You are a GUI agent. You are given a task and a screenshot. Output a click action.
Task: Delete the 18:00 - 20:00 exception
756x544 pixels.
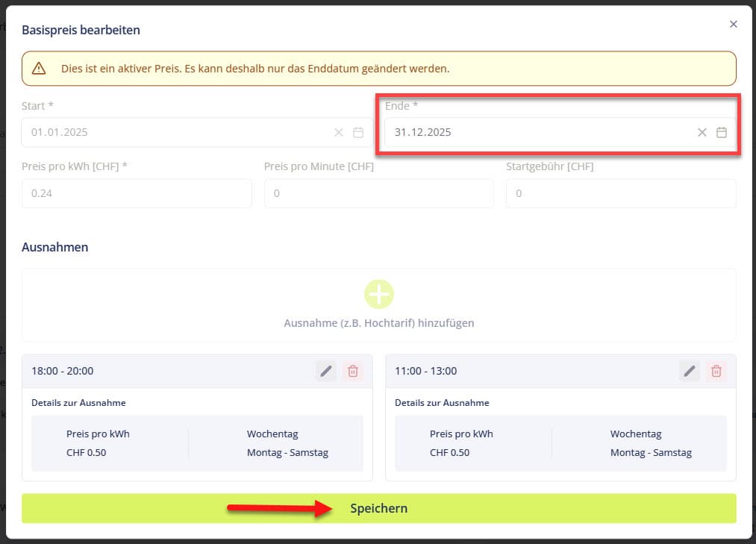[353, 371]
